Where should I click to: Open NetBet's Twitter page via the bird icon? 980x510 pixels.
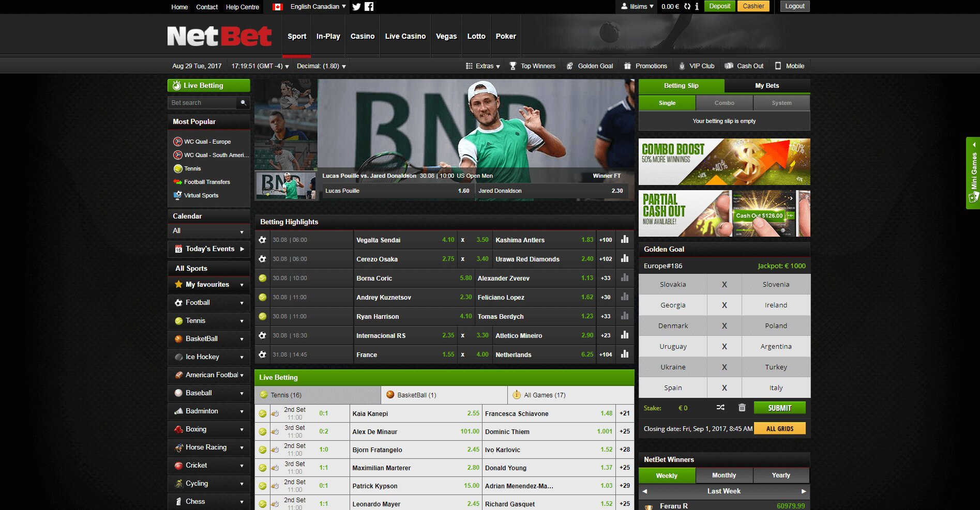click(x=356, y=7)
